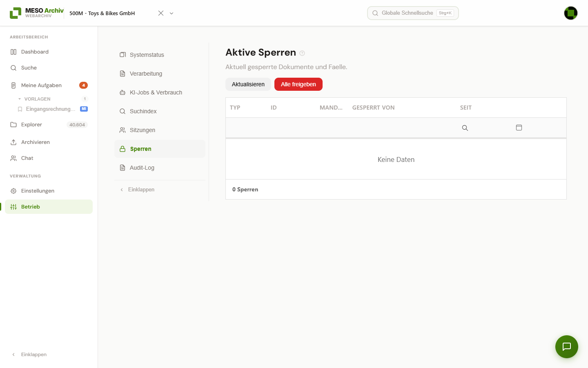This screenshot has width=588, height=368.
Task: Open the tenant dropdown chevron
Action: pyautogui.click(x=171, y=13)
